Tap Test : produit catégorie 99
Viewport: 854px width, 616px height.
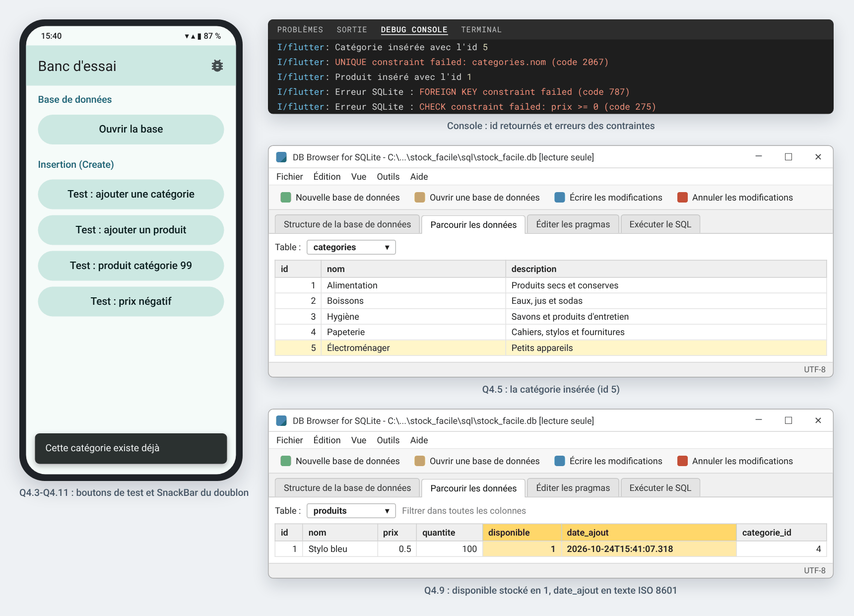tap(131, 266)
